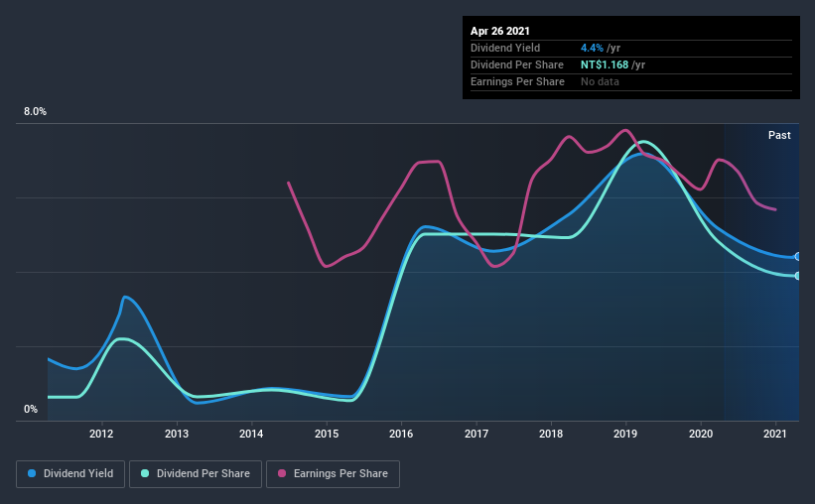Click the 2017 x-axis label
Viewport: 815px width, 504px height.
pos(476,434)
